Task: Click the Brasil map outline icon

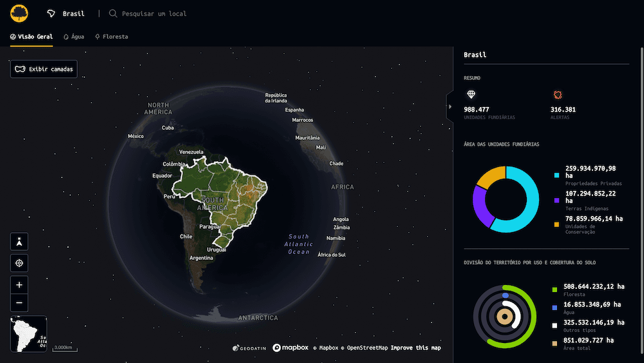Action: tap(52, 14)
